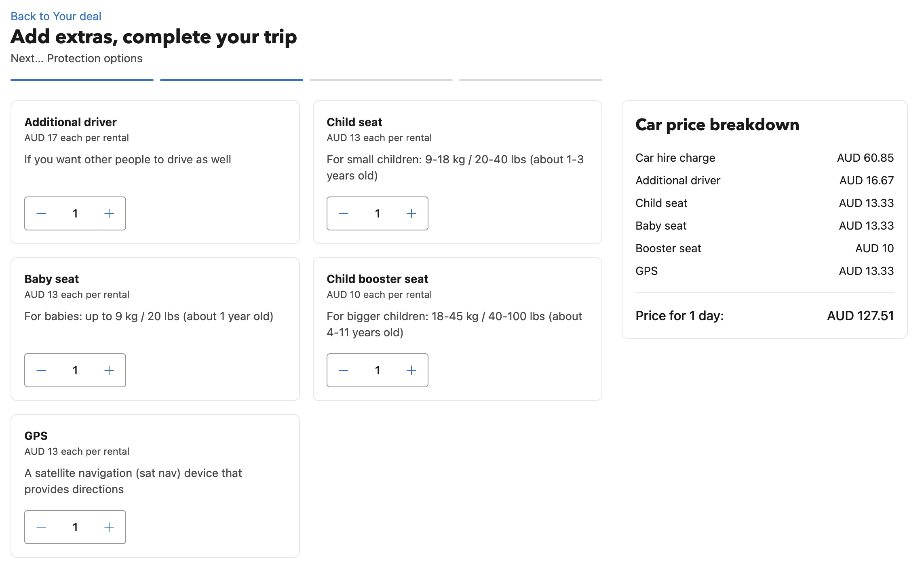This screenshot has width=924, height=570.
Task: Add one more Child seat
Action: tap(411, 213)
